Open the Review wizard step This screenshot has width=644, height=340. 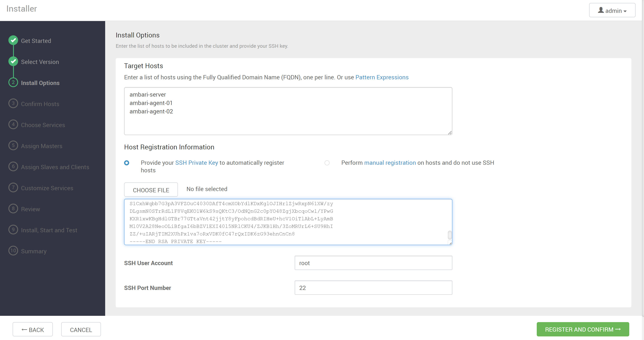pyautogui.click(x=30, y=209)
